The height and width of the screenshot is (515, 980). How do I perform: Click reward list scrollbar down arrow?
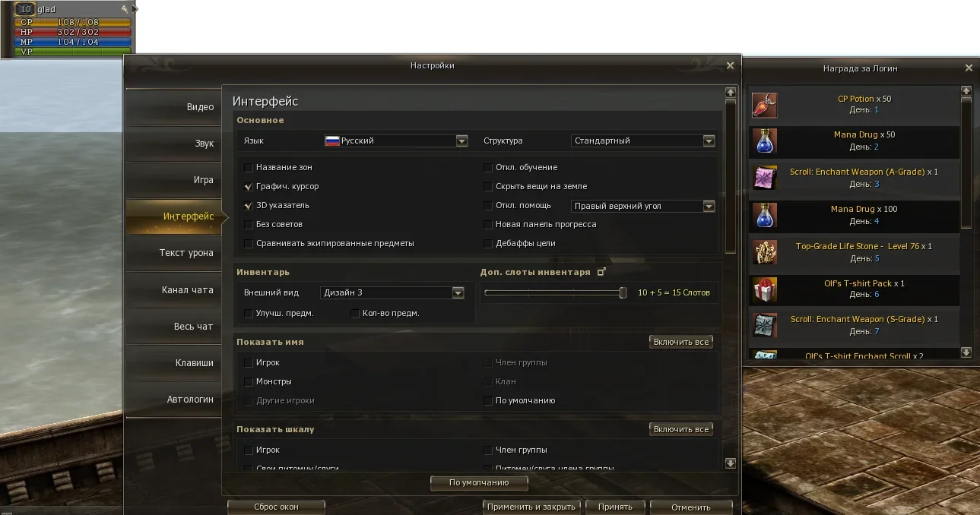point(966,352)
